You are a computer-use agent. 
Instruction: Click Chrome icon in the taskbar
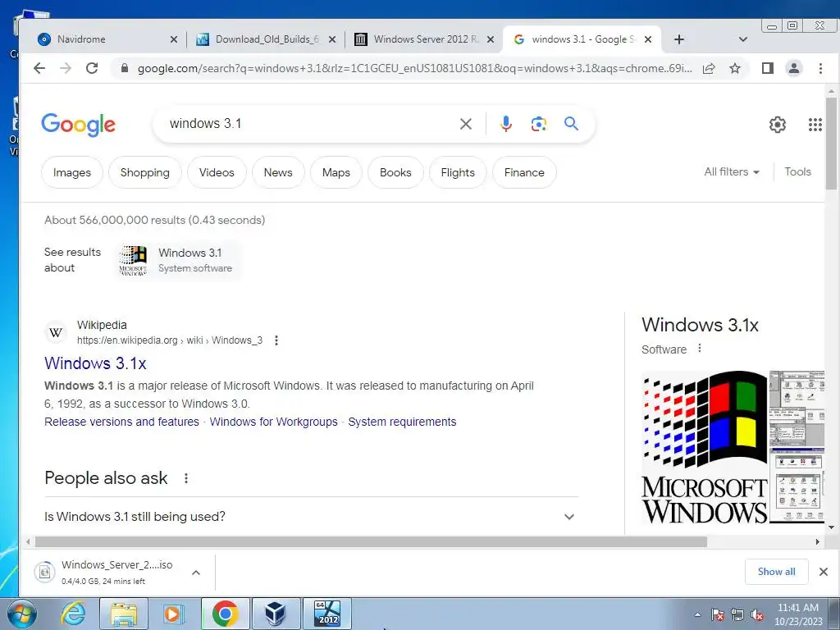pos(225,614)
